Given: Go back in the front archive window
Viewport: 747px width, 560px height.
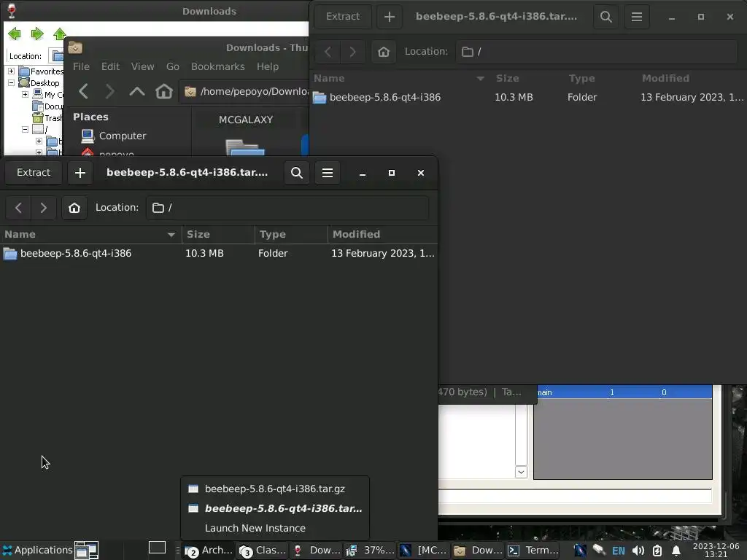Looking at the screenshot, I should [18, 208].
